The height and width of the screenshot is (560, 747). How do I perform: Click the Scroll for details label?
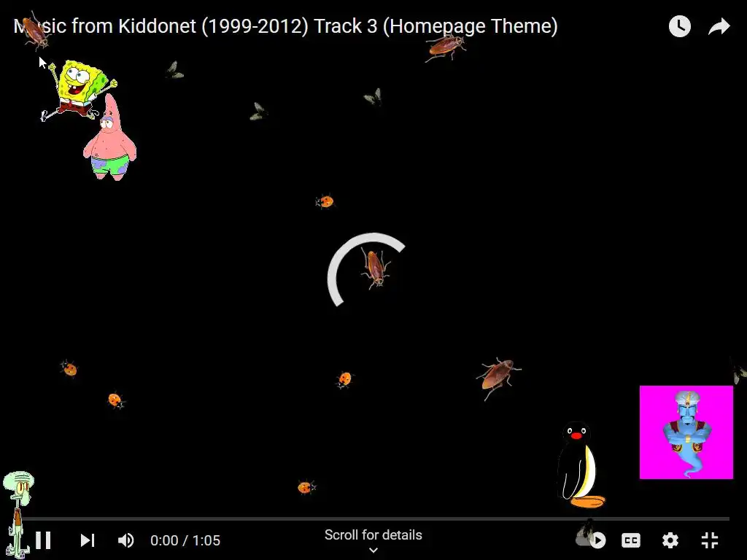(373, 534)
